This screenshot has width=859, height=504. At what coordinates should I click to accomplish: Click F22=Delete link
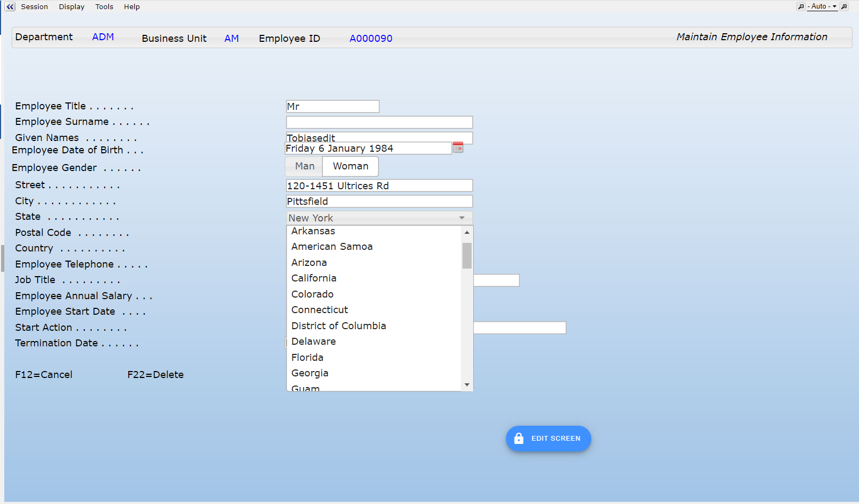tap(155, 375)
